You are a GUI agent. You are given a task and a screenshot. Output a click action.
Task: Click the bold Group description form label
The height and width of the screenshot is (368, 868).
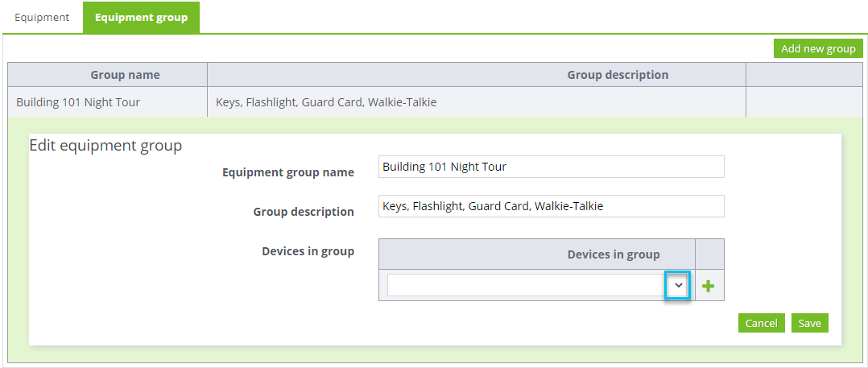click(x=304, y=212)
